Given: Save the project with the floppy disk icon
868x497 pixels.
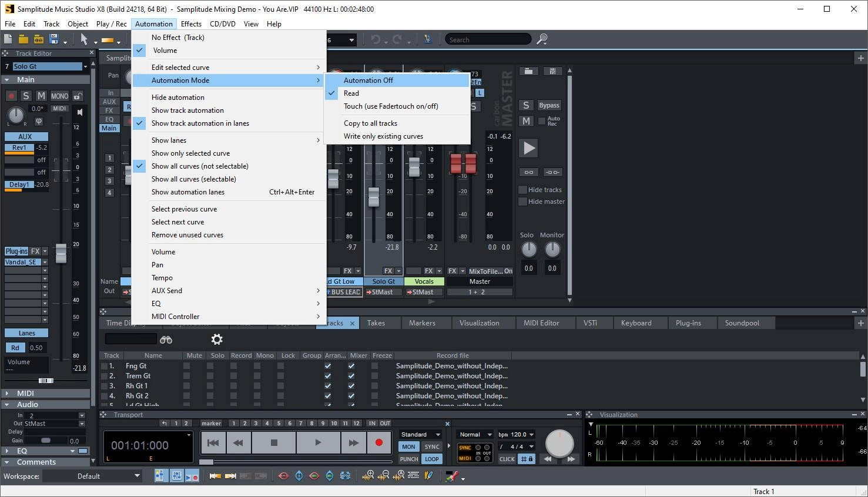Looking at the screenshot, I should [54, 39].
